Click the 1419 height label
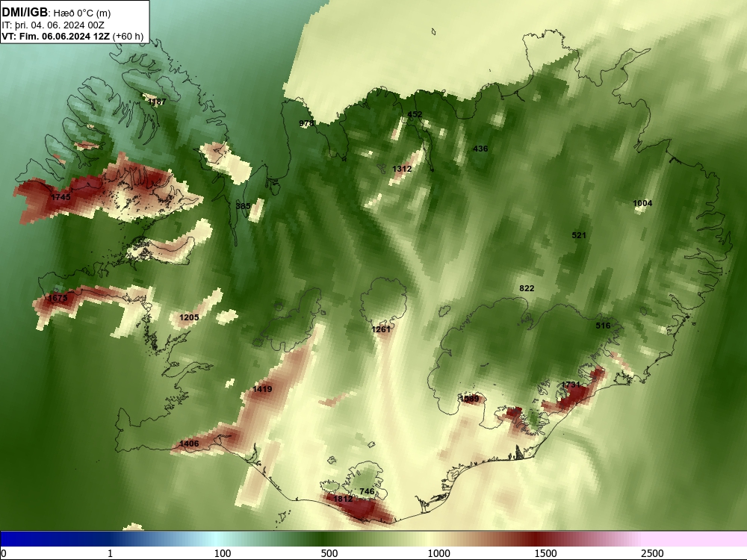The height and width of the screenshot is (560, 747). [x=262, y=389]
